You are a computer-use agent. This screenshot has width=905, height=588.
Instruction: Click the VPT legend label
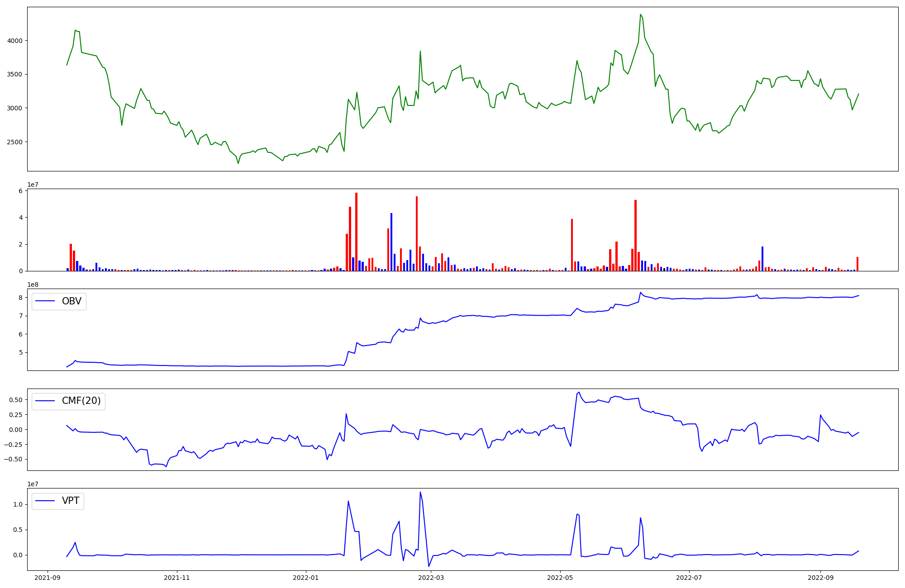click(71, 501)
